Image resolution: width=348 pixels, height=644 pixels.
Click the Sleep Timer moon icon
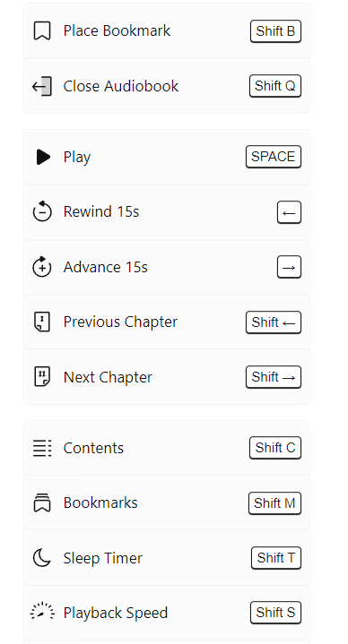point(42,558)
